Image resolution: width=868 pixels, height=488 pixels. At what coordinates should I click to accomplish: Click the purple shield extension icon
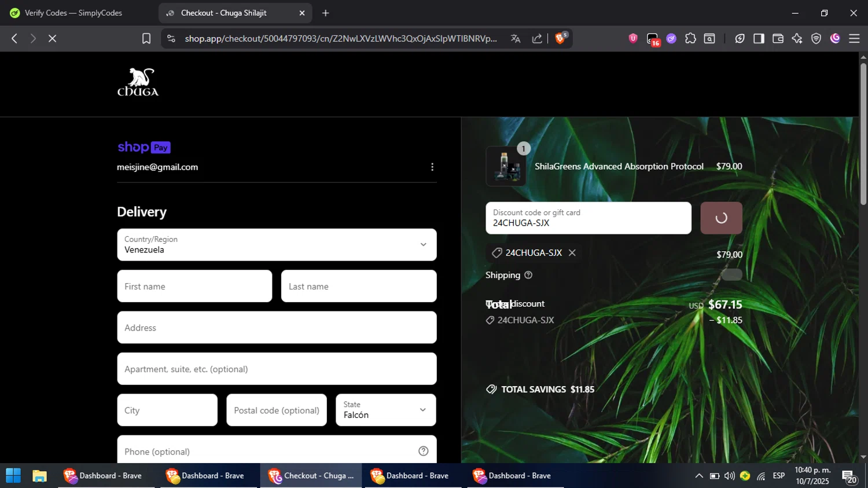click(633, 38)
